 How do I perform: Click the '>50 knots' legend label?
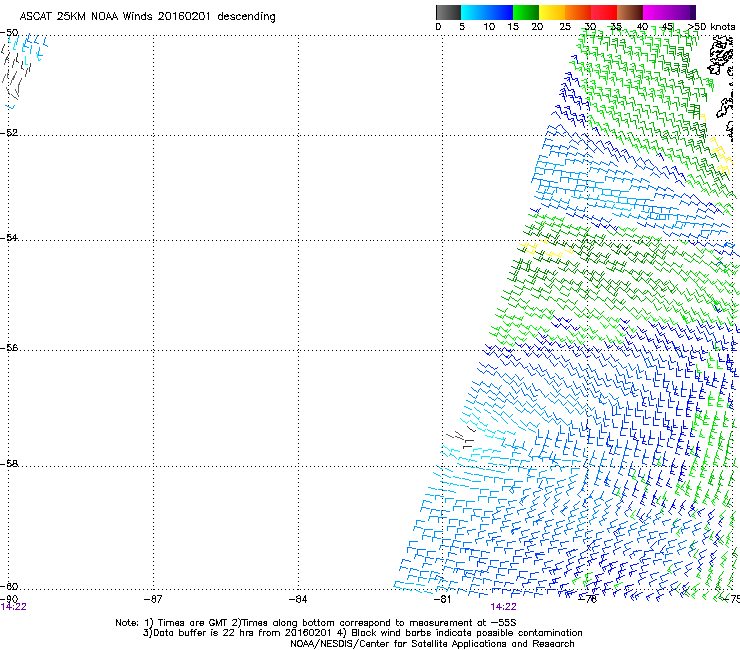click(711, 27)
